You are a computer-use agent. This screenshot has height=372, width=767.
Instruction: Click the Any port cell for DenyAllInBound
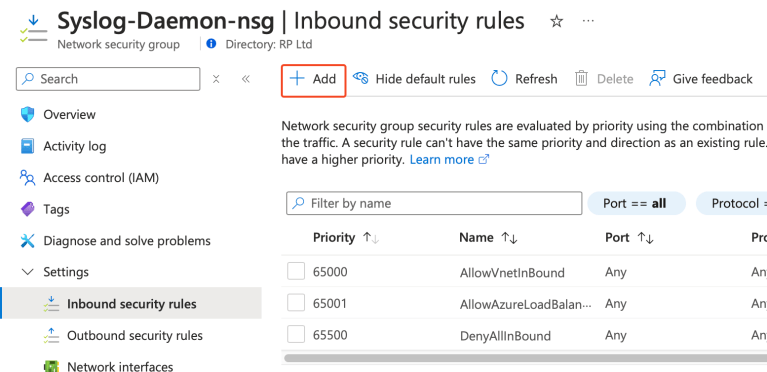click(615, 336)
